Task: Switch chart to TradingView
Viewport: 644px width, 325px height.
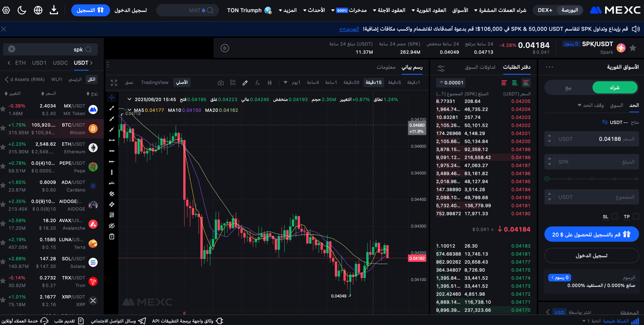Action: click(155, 83)
